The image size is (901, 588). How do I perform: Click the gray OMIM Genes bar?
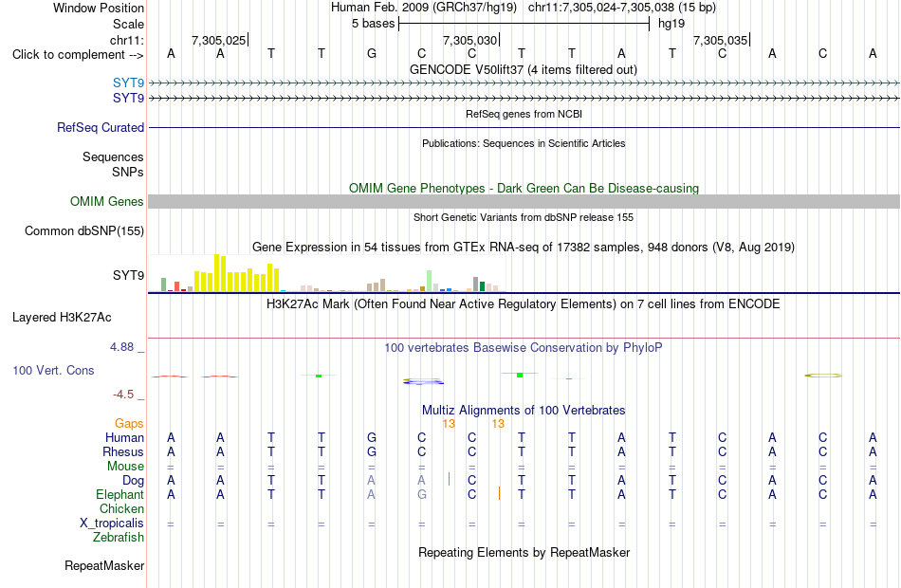(x=524, y=201)
